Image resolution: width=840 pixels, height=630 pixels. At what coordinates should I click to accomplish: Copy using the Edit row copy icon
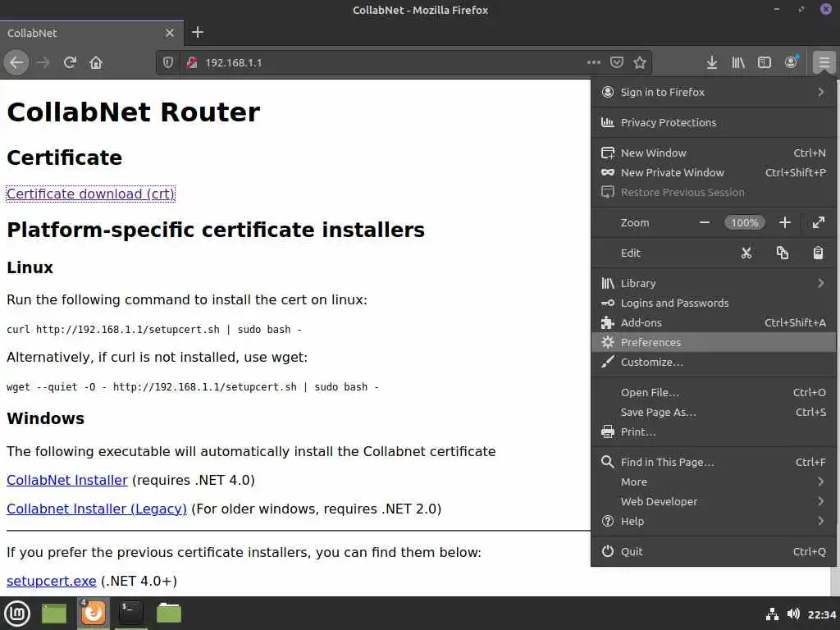click(782, 253)
